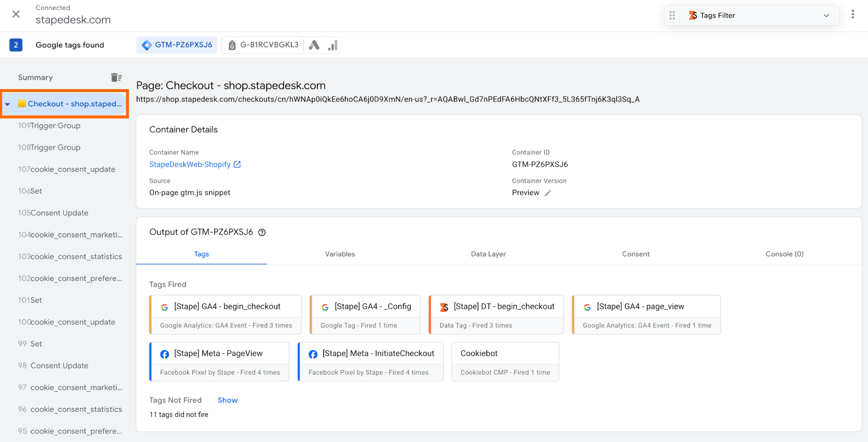Click Facebook icon on Meta PageView card
The image size is (868, 442).
coord(165,354)
